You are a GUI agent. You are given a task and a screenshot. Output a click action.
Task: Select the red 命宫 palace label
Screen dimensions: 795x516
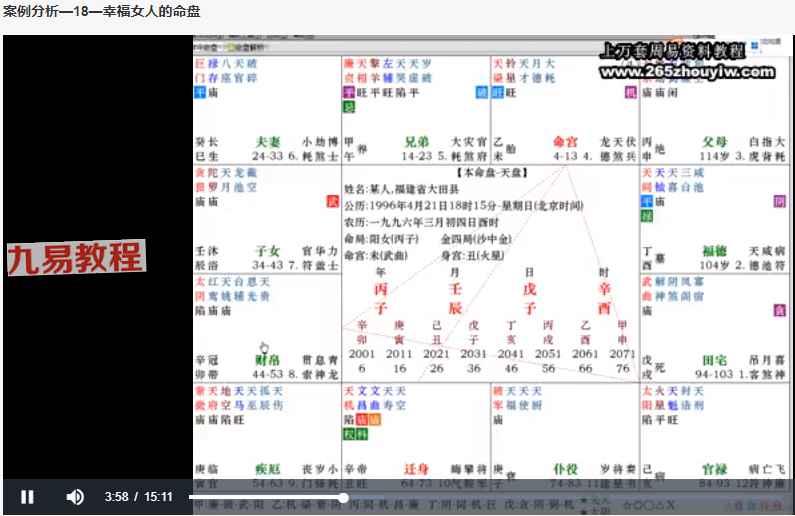point(567,142)
